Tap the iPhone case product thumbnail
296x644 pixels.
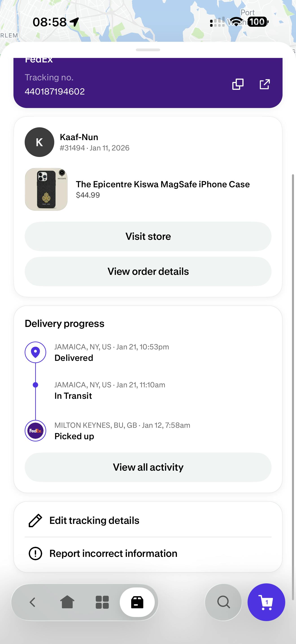tap(46, 189)
